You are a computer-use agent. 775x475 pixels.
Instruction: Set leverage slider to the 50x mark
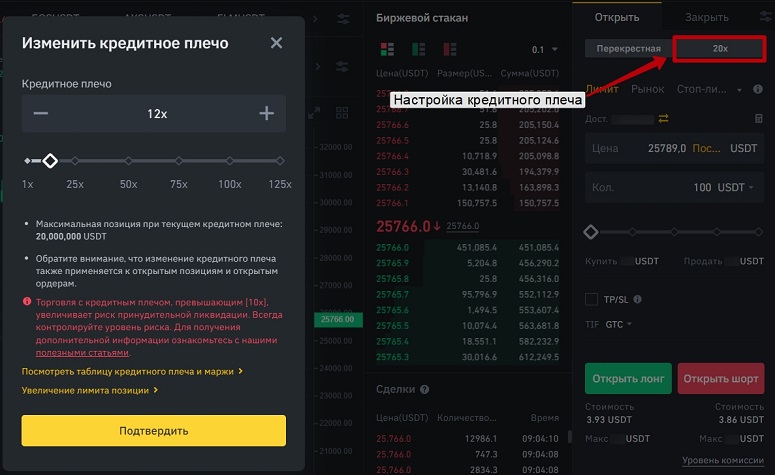[129, 161]
